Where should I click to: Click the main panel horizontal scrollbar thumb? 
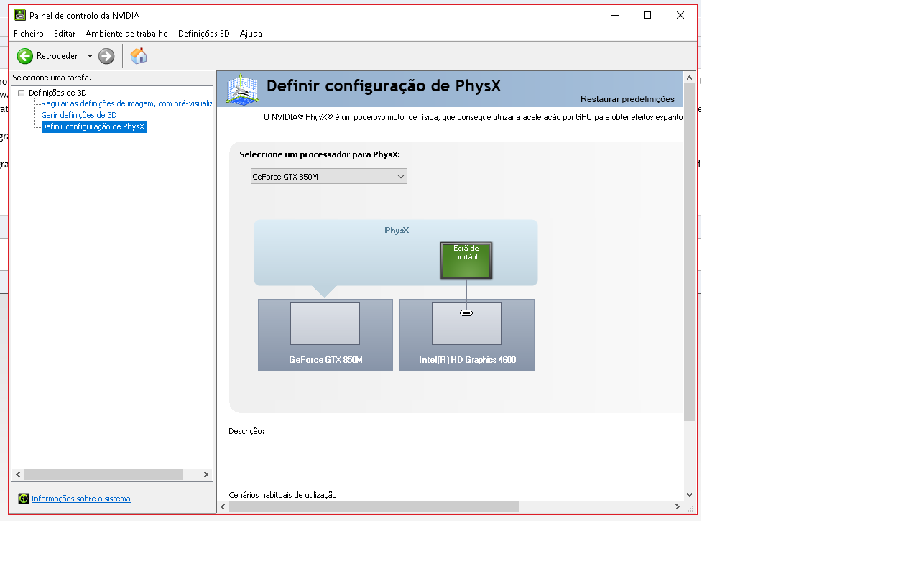click(x=374, y=507)
